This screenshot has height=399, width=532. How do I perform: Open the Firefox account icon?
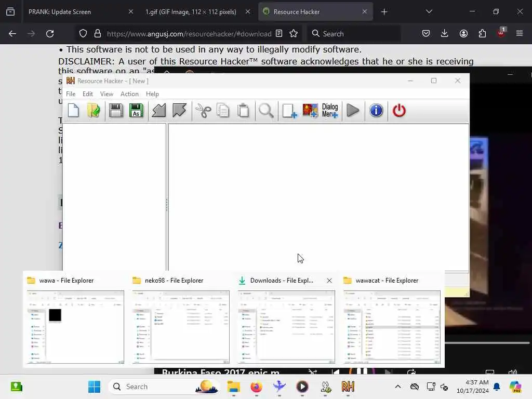[463, 33]
